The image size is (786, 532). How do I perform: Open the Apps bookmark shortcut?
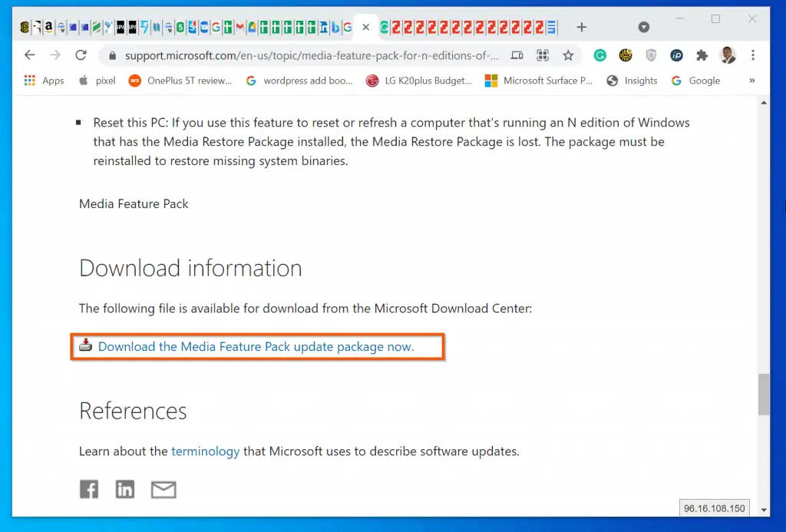pos(44,81)
